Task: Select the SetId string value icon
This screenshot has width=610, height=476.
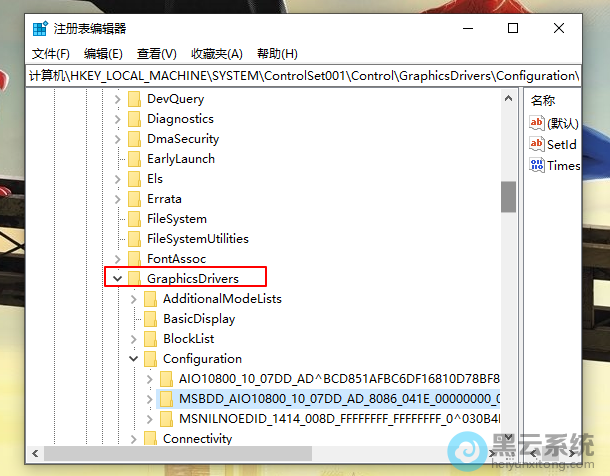Action: click(x=537, y=144)
